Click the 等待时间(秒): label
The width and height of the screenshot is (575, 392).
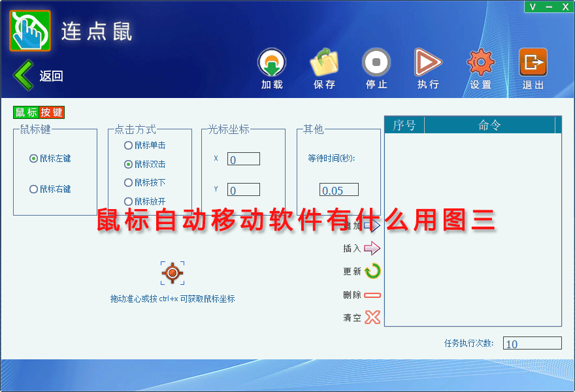(331, 158)
